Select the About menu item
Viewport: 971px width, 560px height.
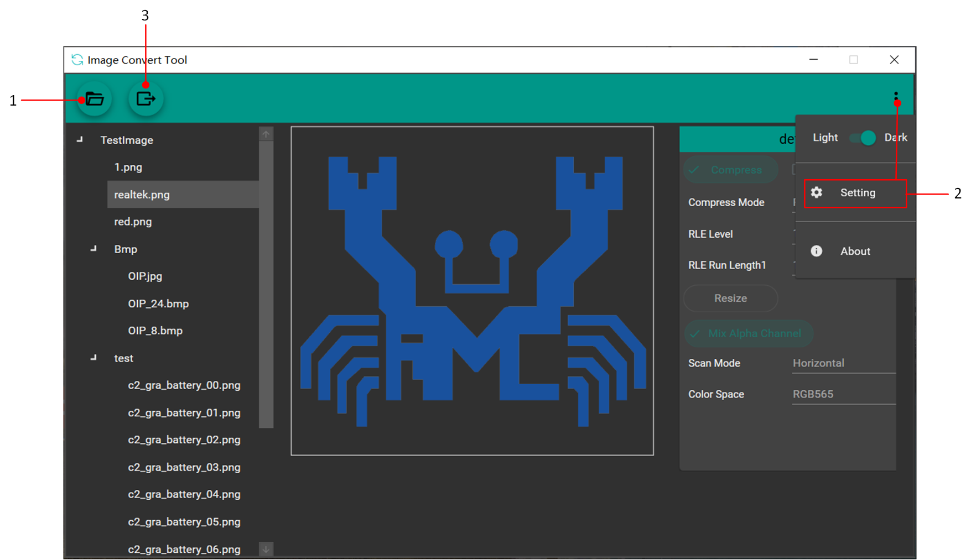click(x=855, y=252)
